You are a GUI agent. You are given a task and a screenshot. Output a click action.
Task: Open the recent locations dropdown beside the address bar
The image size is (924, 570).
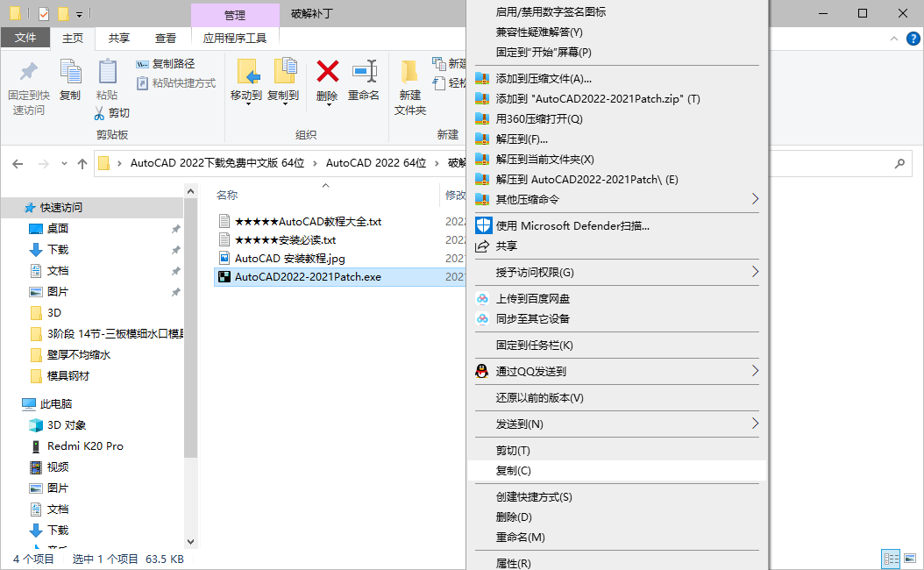[62, 163]
